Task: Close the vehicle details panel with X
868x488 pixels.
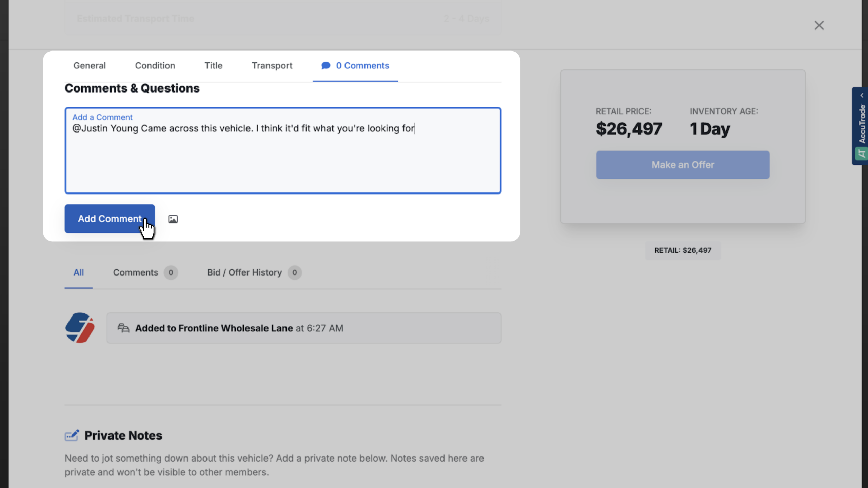Action: point(819,25)
